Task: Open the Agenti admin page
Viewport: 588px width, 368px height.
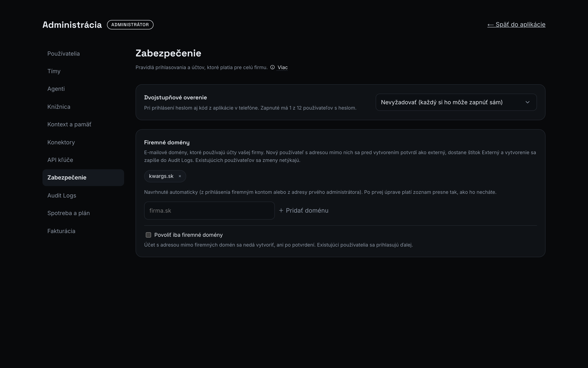Action: pos(83,89)
